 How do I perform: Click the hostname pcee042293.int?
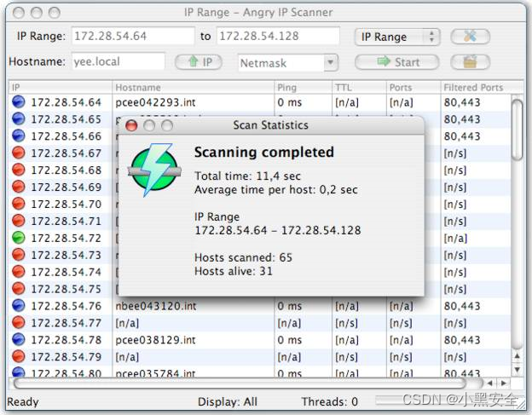click(155, 102)
